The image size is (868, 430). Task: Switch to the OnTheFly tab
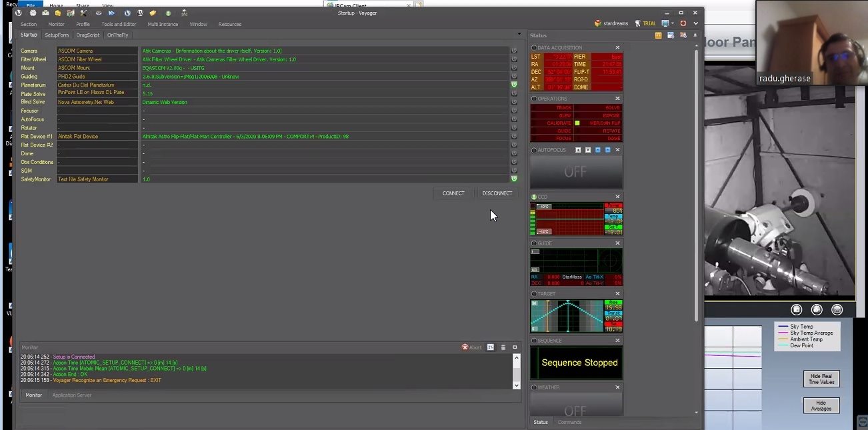coord(118,35)
